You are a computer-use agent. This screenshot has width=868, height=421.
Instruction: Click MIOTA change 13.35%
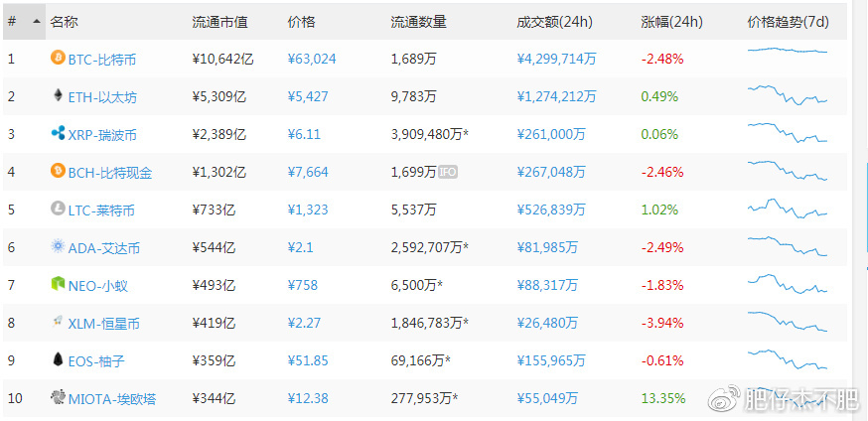[x=663, y=398]
